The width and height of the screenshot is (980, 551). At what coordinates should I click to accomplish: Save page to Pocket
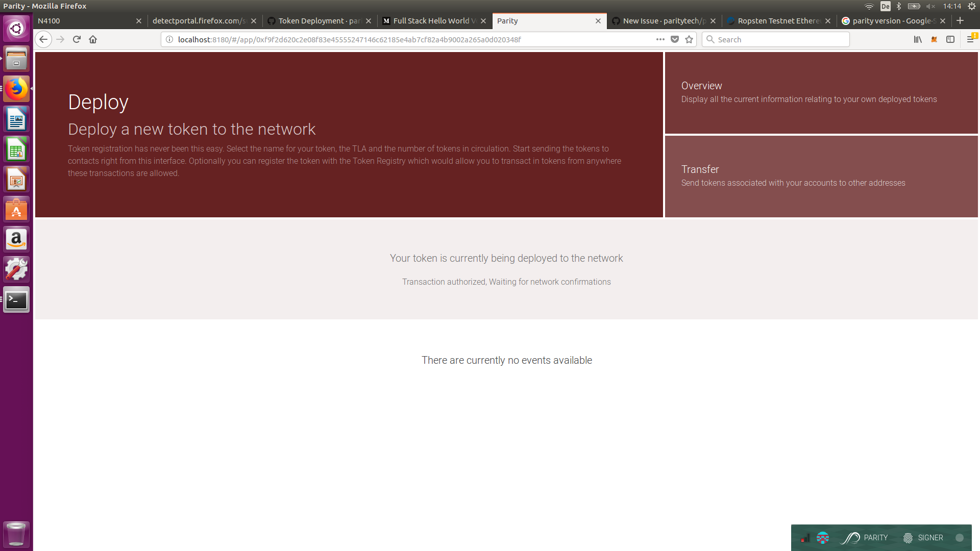tap(675, 39)
